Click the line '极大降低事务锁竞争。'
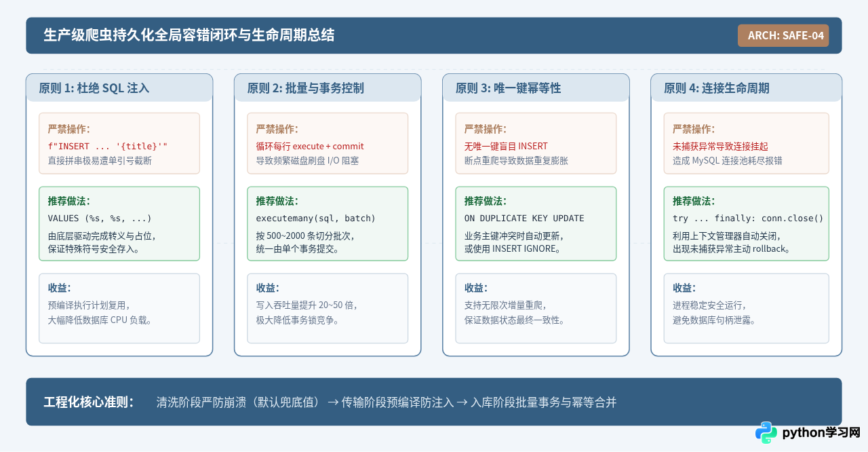This screenshot has height=452, width=868. [298, 320]
